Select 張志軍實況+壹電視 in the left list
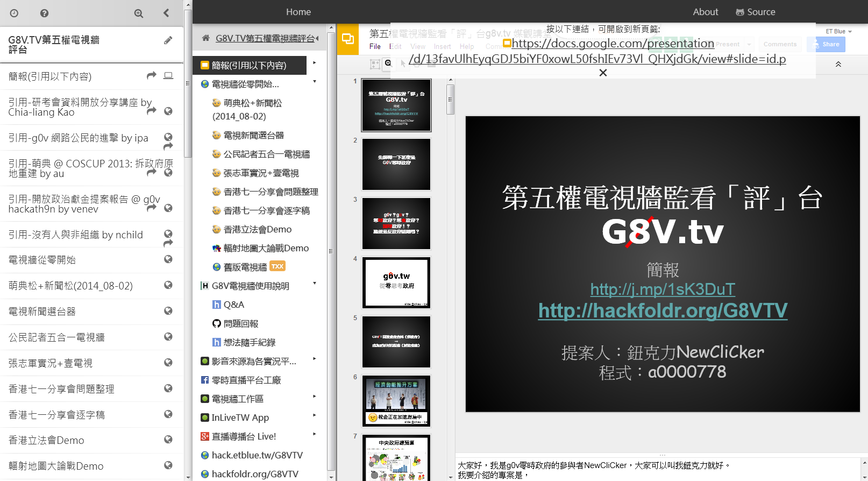The height and width of the screenshot is (481, 868). 91,363
